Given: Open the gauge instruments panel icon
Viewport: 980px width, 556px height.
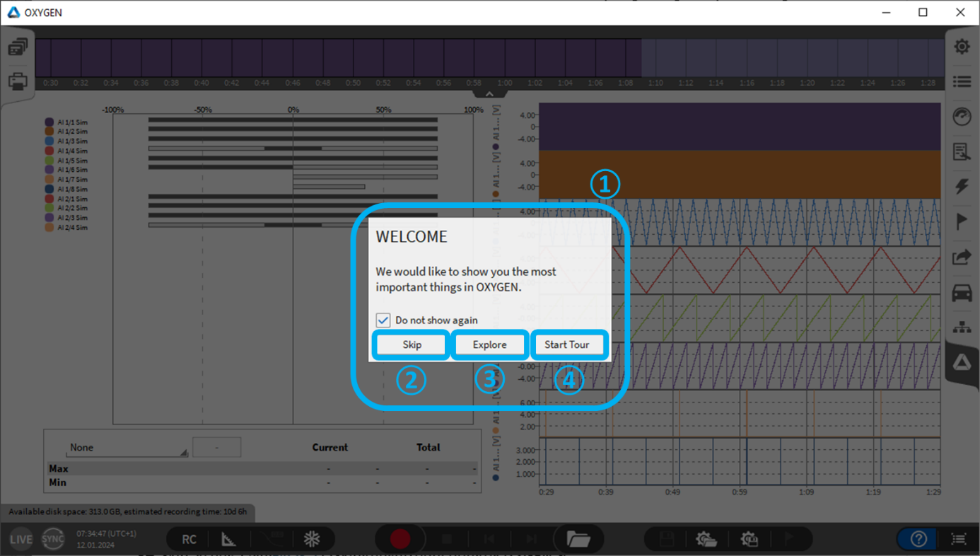Looking at the screenshot, I should click(x=962, y=117).
